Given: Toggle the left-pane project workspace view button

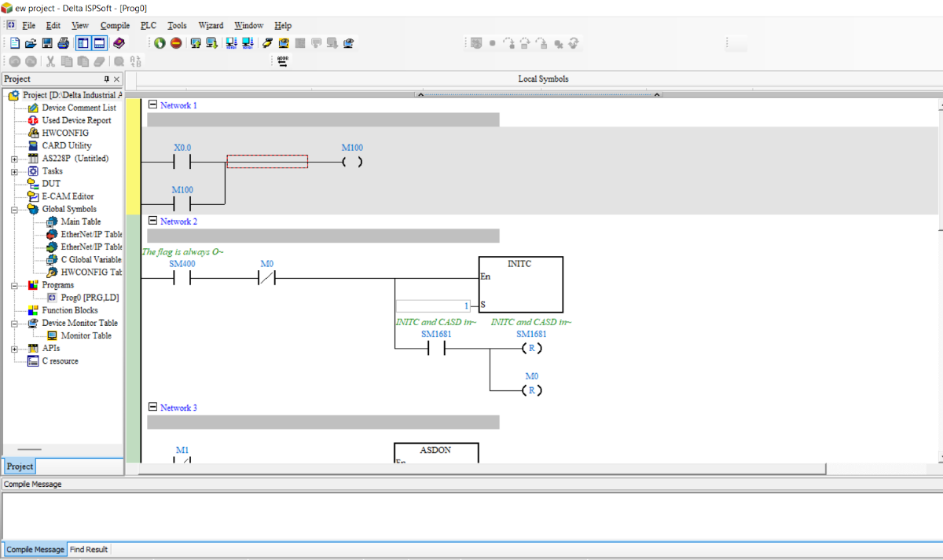Looking at the screenshot, I should click(83, 43).
